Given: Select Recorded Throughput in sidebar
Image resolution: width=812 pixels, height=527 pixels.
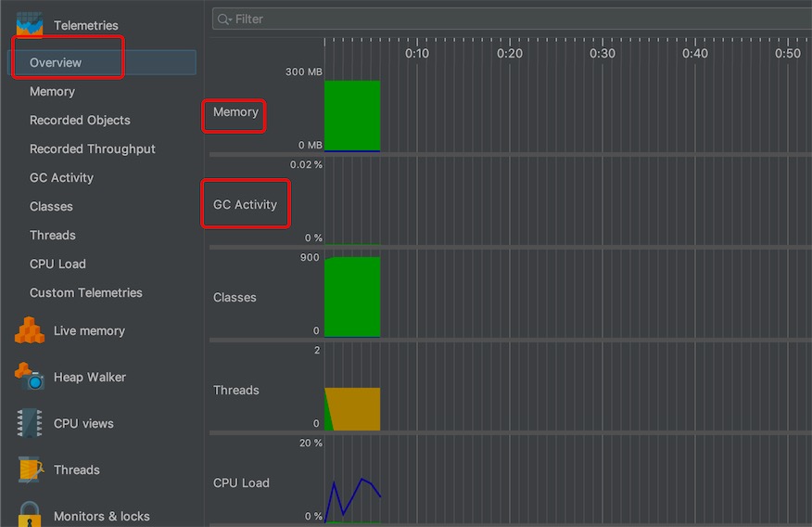Looking at the screenshot, I should click(x=92, y=148).
